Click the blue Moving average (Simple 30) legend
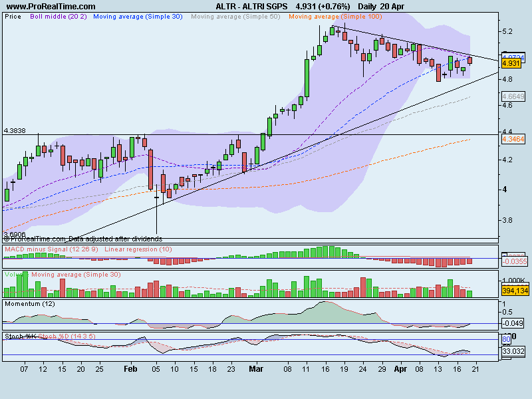 138,16
